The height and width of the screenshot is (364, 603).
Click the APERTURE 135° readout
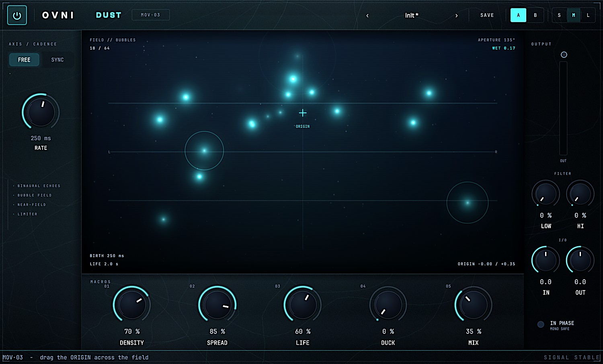(x=496, y=40)
